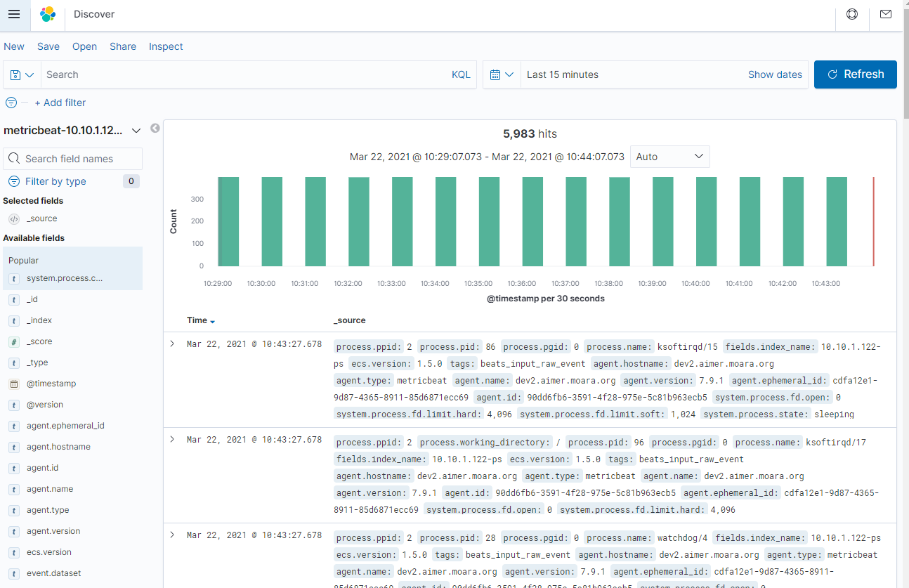Click the filter options icon
Image resolution: width=909 pixels, height=588 pixels.
pos(11,103)
